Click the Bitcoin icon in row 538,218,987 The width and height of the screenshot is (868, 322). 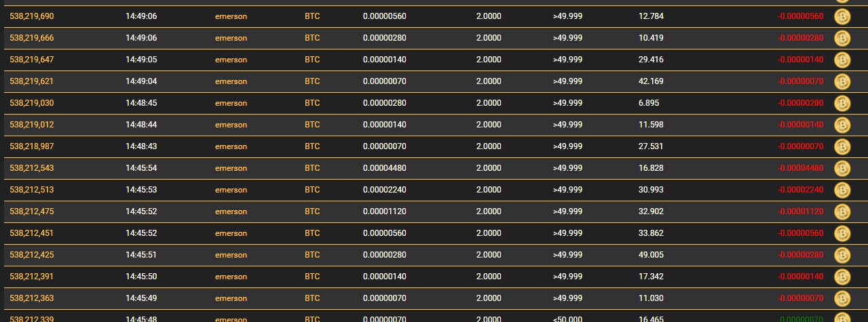click(842, 146)
